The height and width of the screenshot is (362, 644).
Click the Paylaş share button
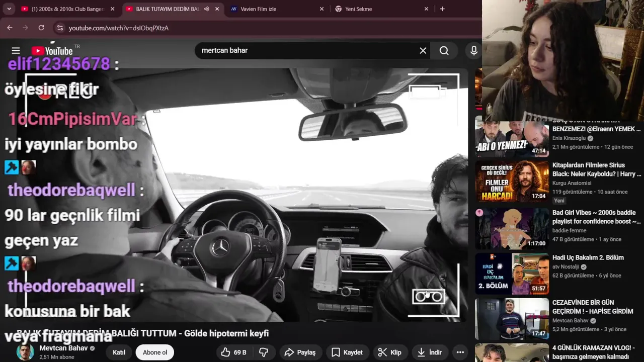tap(300, 352)
